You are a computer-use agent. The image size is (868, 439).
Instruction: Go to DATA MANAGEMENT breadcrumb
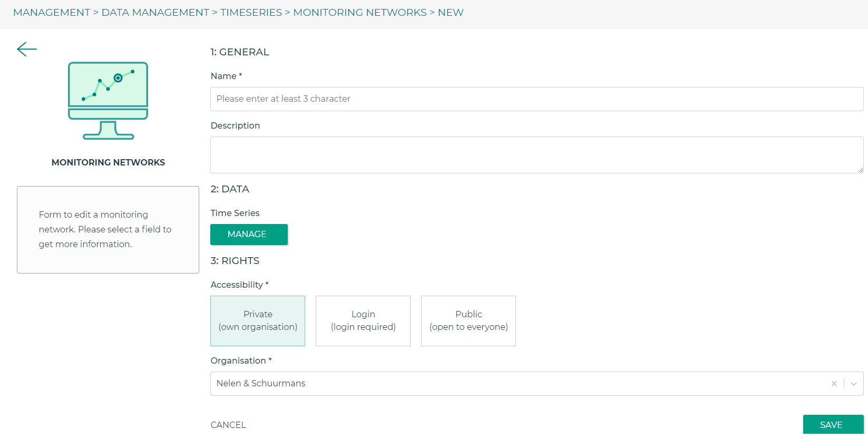pyautogui.click(x=155, y=13)
